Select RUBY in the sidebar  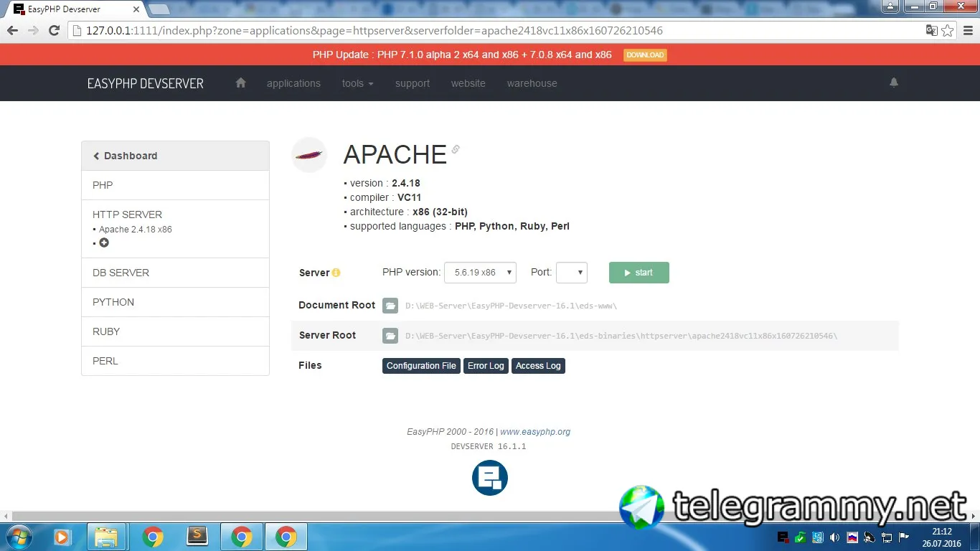[x=176, y=331]
